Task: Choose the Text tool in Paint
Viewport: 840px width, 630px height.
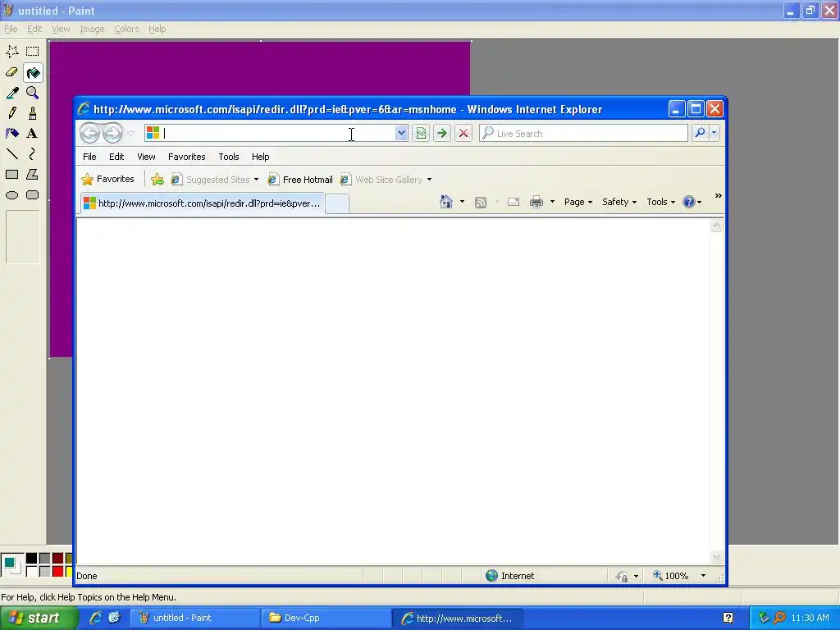Action: pyautogui.click(x=33, y=134)
